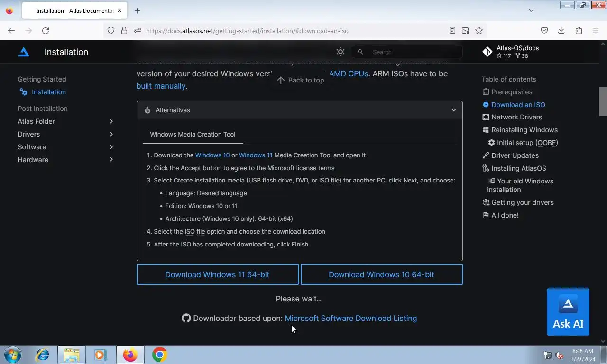Click the address bar URL
607x364 pixels.
(247, 31)
